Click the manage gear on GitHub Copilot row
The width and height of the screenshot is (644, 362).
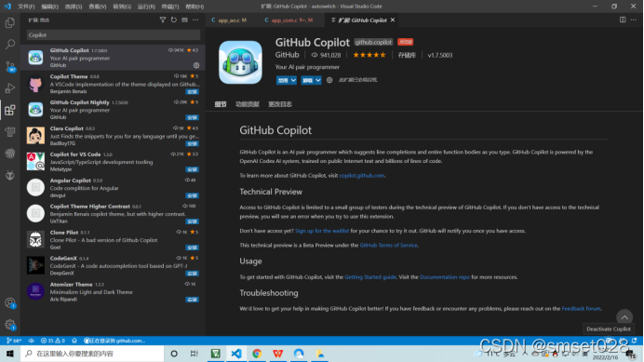(x=196, y=65)
